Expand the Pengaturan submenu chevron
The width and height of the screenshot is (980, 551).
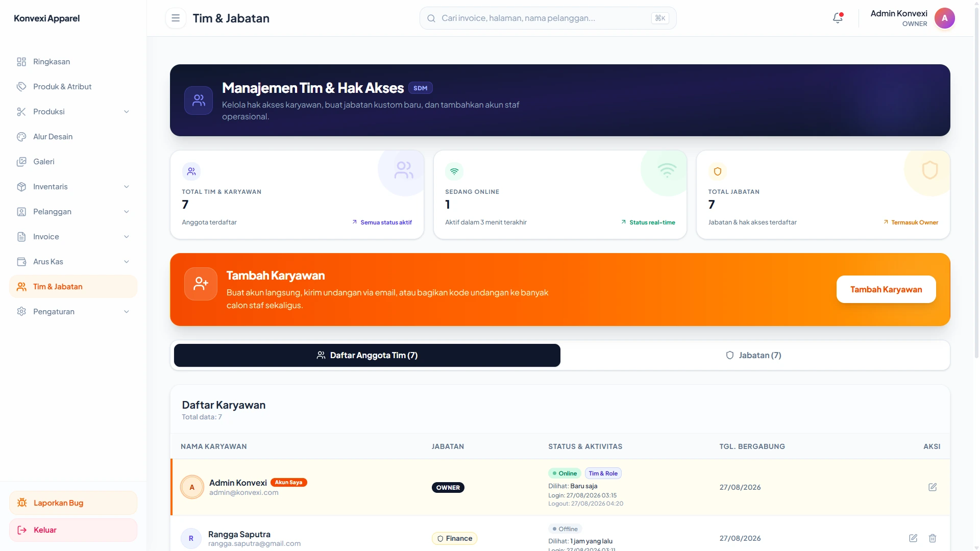127,312
